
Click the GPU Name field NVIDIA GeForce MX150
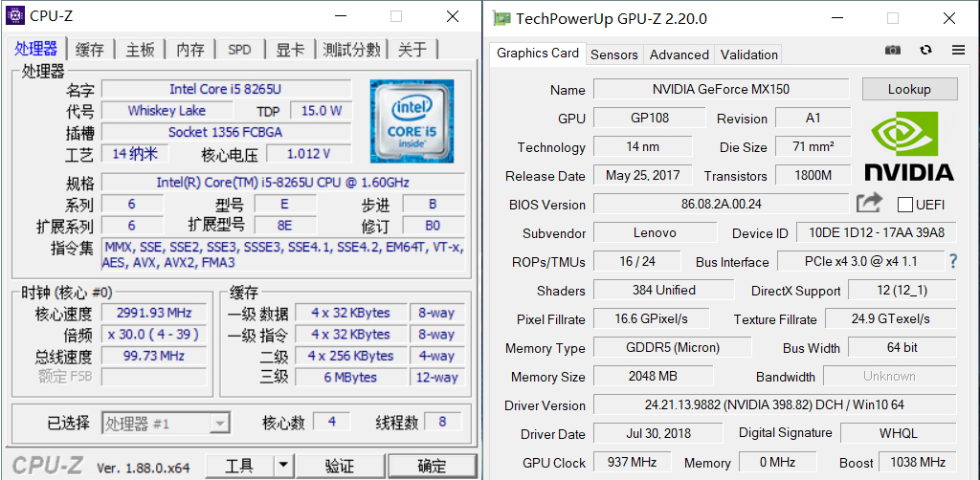722,89
